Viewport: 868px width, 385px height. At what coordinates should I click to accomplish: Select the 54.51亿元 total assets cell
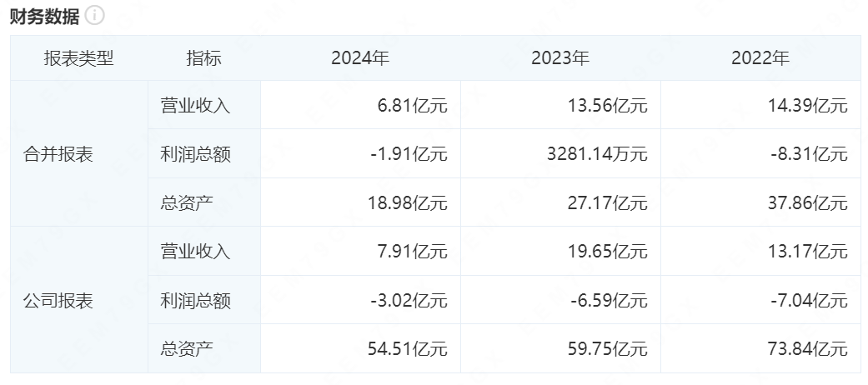pyautogui.click(x=408, y=348)
